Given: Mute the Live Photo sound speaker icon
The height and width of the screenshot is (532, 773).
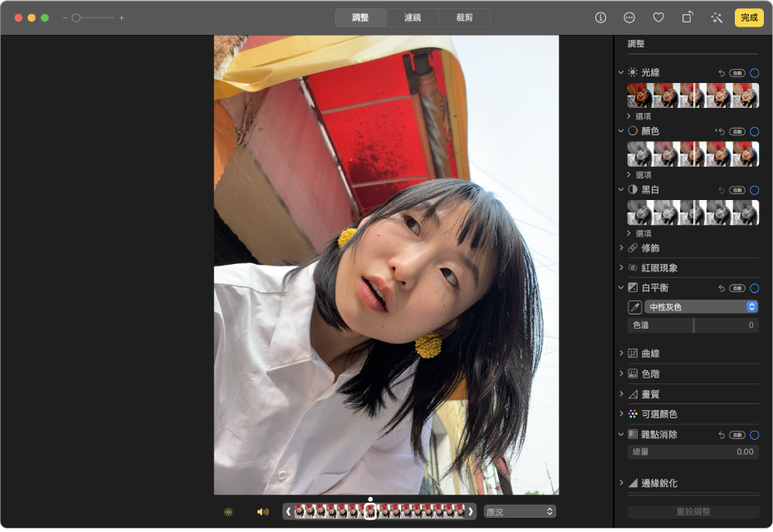Looking at the screenshot, I should tap(262, 512).
